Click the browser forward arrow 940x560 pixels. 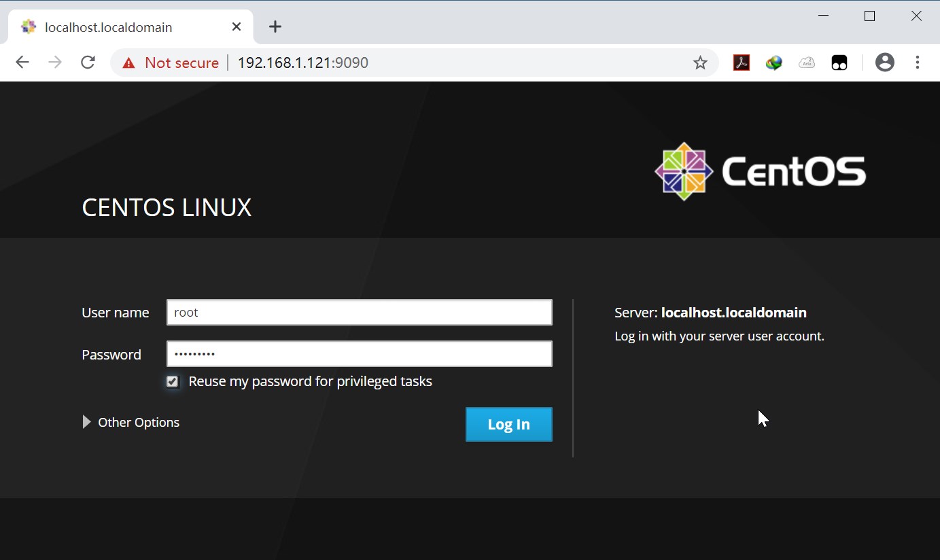pos(55,63)
